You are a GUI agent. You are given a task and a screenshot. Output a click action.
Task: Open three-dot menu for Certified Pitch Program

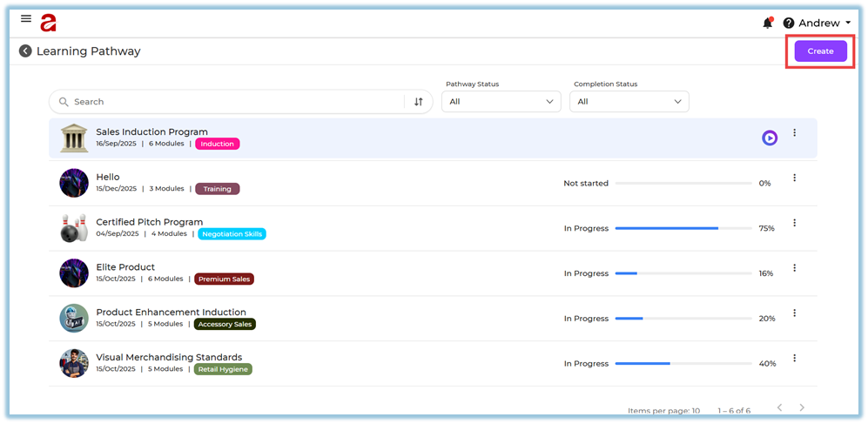coord(794,223)
